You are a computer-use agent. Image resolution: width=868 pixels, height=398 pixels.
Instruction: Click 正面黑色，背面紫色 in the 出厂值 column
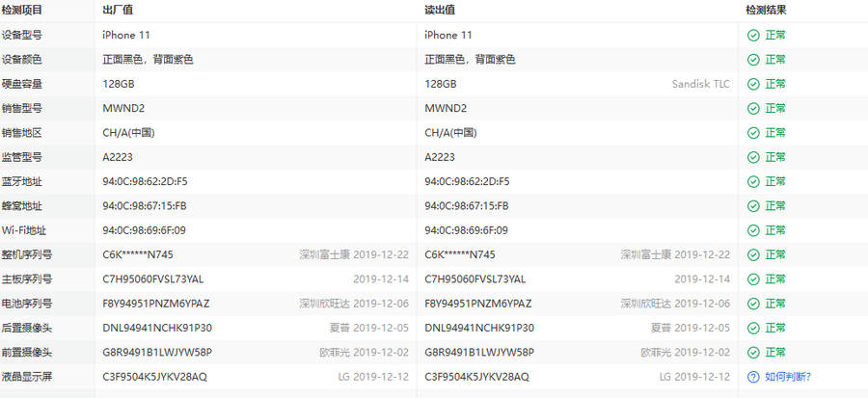coord(148,60)
